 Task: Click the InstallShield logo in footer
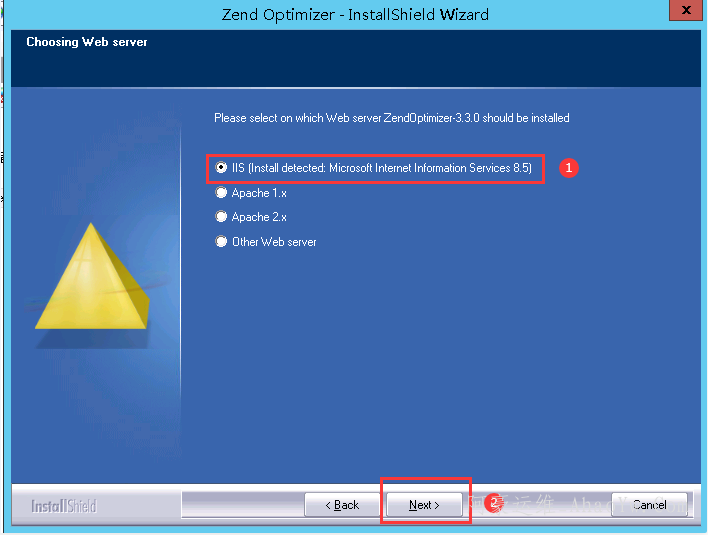click(64, 506)
